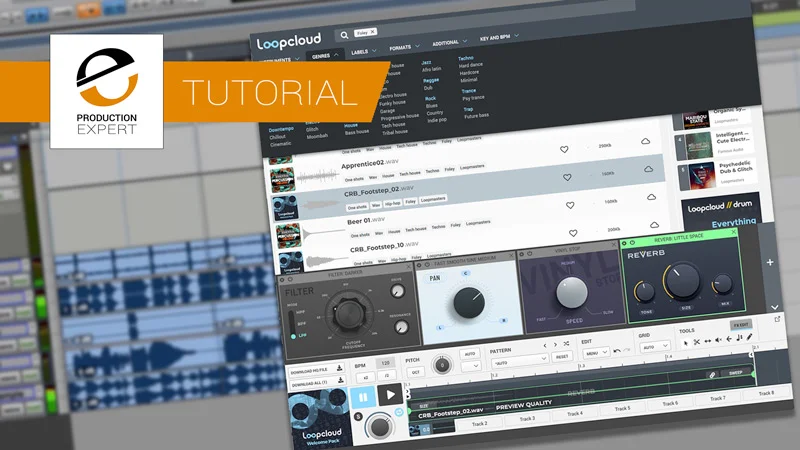Click the Reverb Mix knob
800x450 pixels.
click(722, 284)
